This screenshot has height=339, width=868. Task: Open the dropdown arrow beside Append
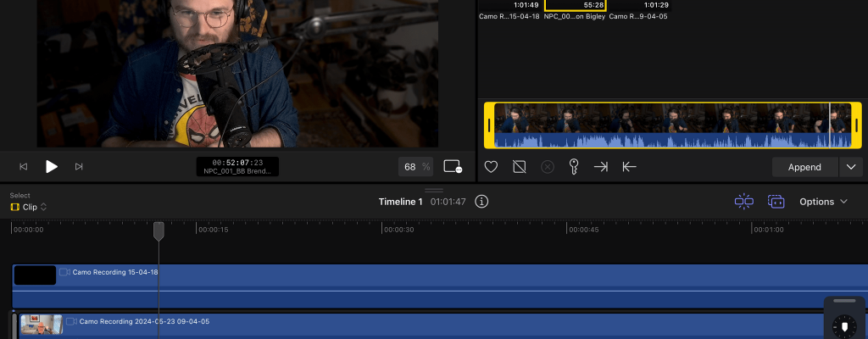click(x=850, y=167)
